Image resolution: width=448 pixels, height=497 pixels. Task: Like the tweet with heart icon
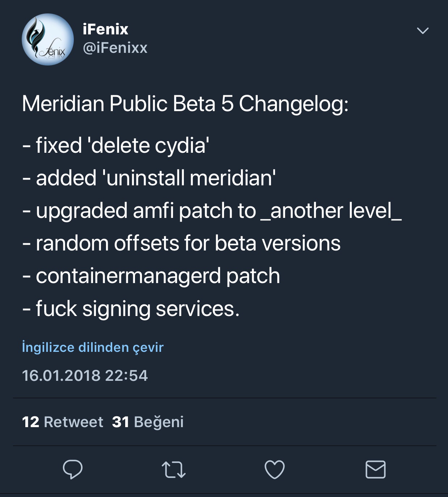pos(275,469)
